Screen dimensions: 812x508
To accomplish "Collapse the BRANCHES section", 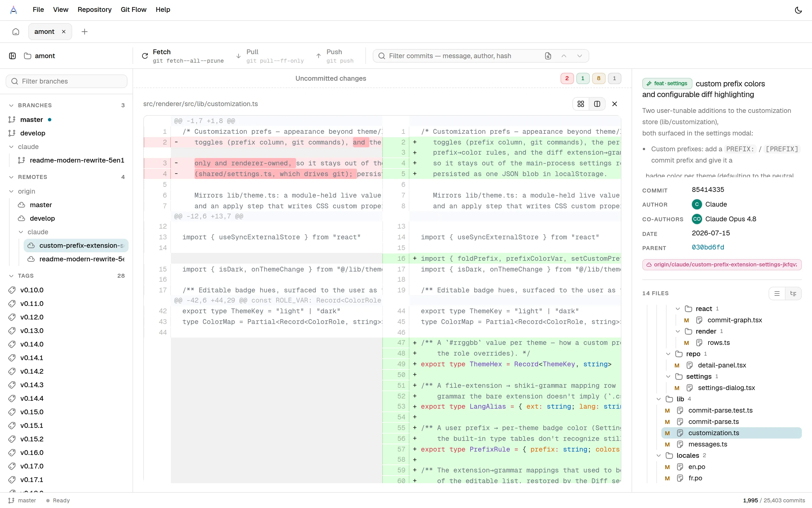I will point(11,105).
